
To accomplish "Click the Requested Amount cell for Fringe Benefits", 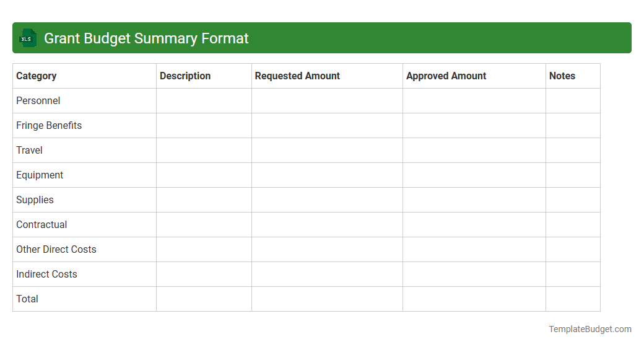I will (x=327, y=125).
